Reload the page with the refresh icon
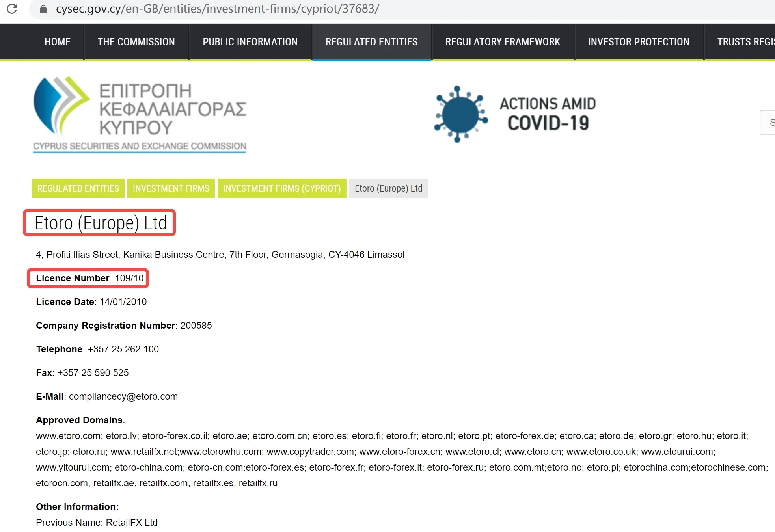 [12, 9]
